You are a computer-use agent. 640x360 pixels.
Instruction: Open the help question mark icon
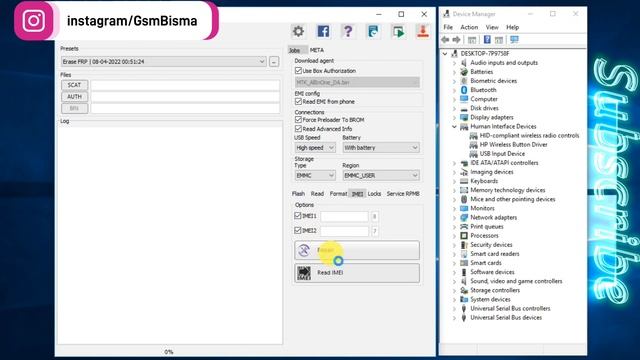(x=348, y=31)
